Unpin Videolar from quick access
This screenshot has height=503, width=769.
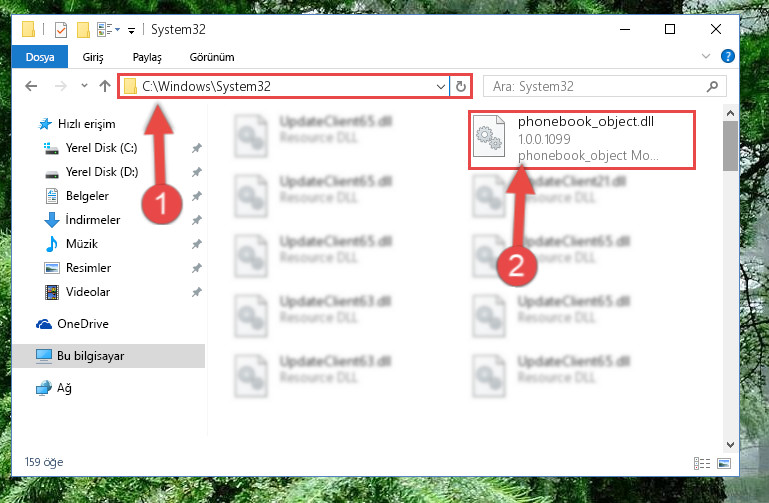pyautogui.click(x=197, y=292)
